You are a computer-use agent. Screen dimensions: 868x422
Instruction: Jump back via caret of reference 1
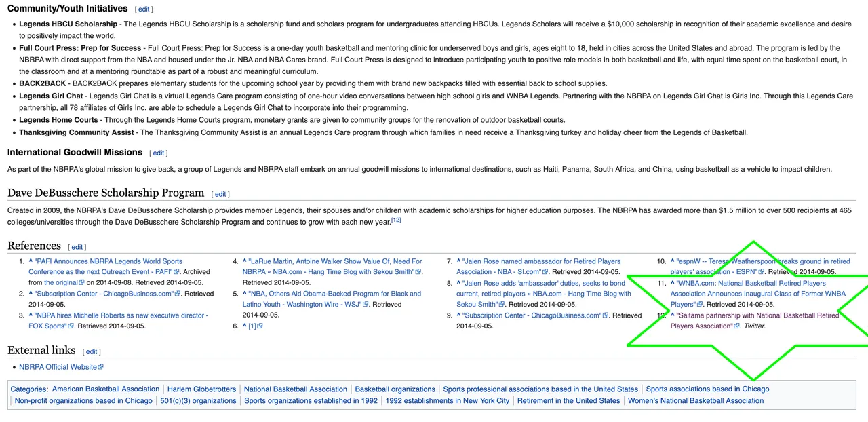[x=31, y=261]
